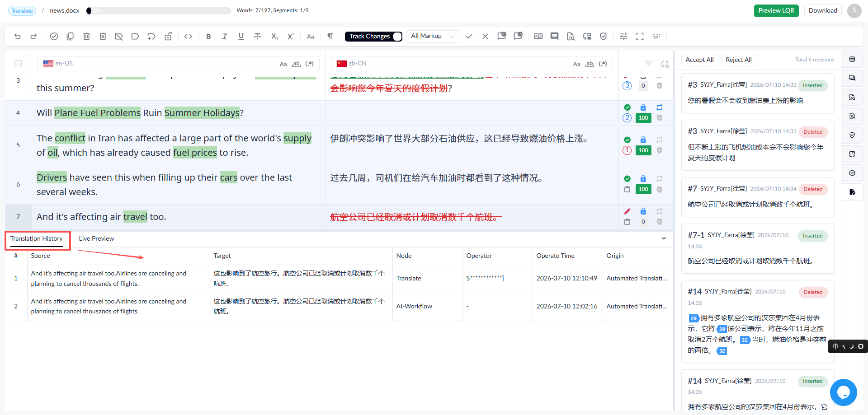Click the redo arrow in toolbar
This screenshot has height=415, width=868.
(33, 37)
